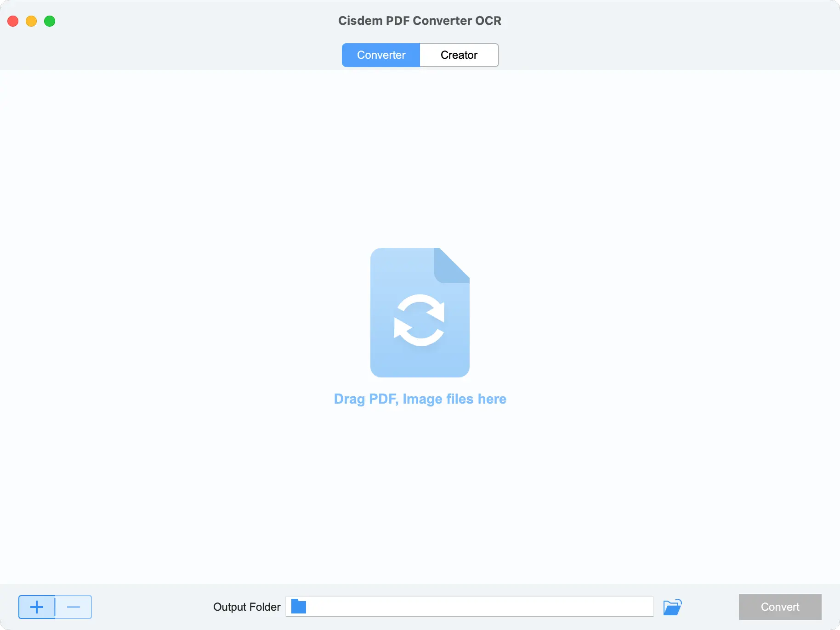Add files with the plus button

coord(37,607)
